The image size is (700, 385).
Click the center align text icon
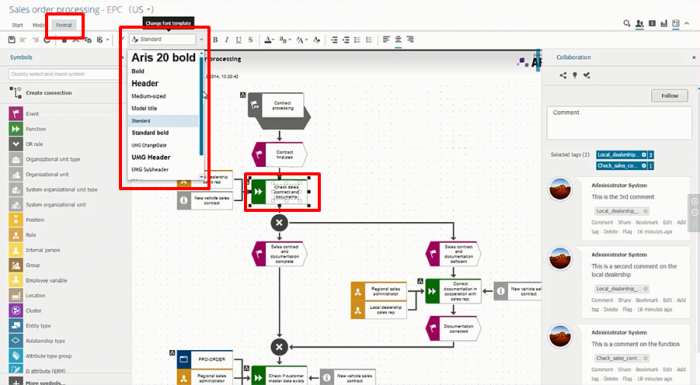pos(398,40)
